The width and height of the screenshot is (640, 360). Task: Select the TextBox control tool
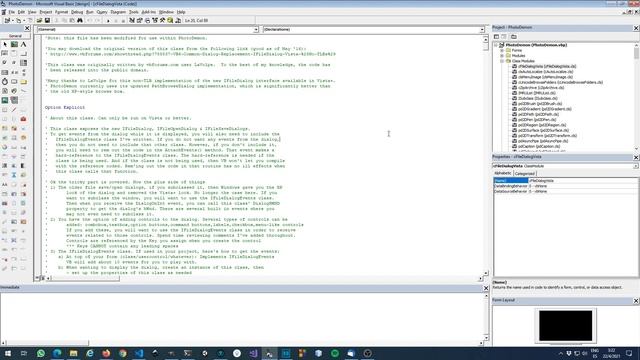pyautogui.click(x=5, y=53)
